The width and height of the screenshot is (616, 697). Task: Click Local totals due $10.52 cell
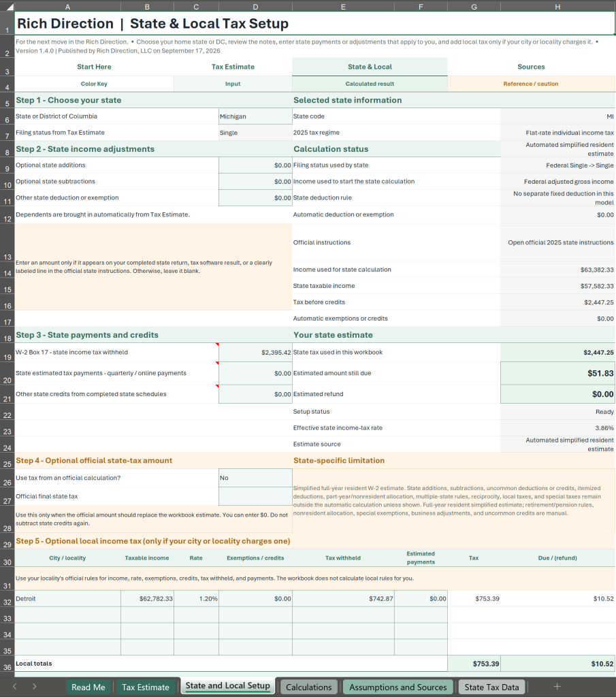(x=557, y=663)
